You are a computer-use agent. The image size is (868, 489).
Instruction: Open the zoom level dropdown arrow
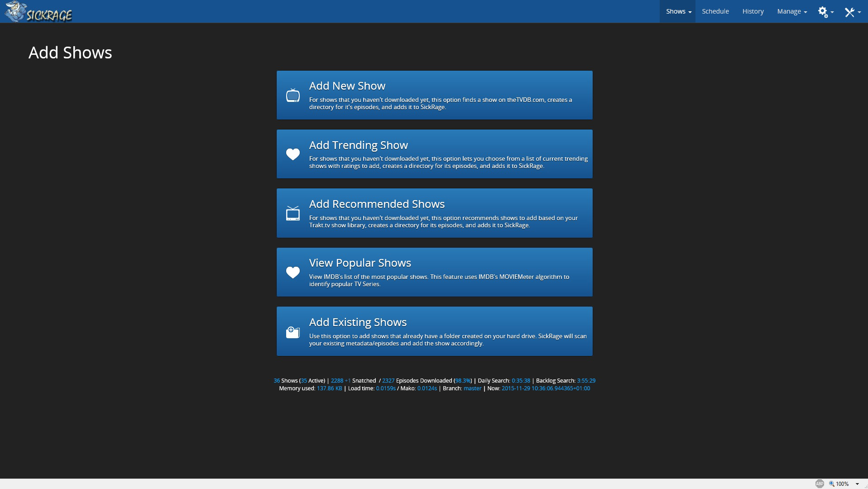coord(857,484)
